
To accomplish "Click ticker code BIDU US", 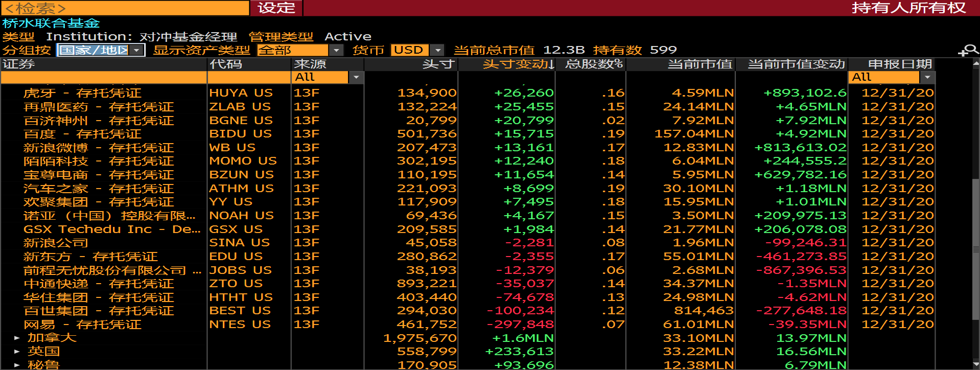I will pos(240,134).
